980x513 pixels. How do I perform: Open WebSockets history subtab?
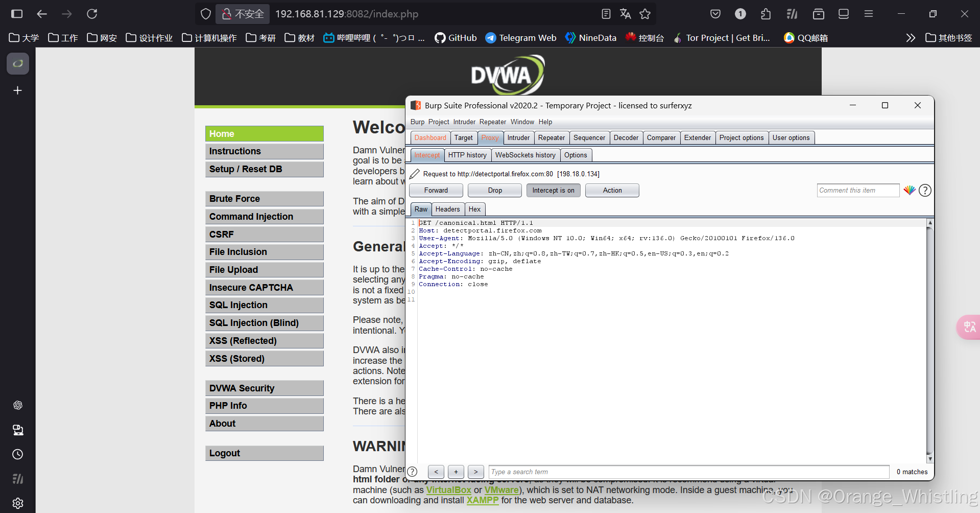(x=525, y=155)
